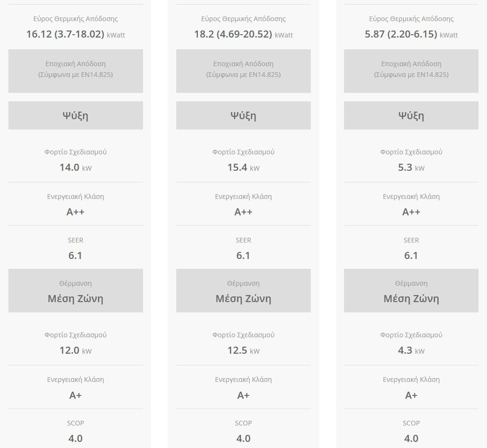Viewport: 487px width, 448px height.
Task: Click the 12.0 kW heating design load
Action: coord(75,350)
